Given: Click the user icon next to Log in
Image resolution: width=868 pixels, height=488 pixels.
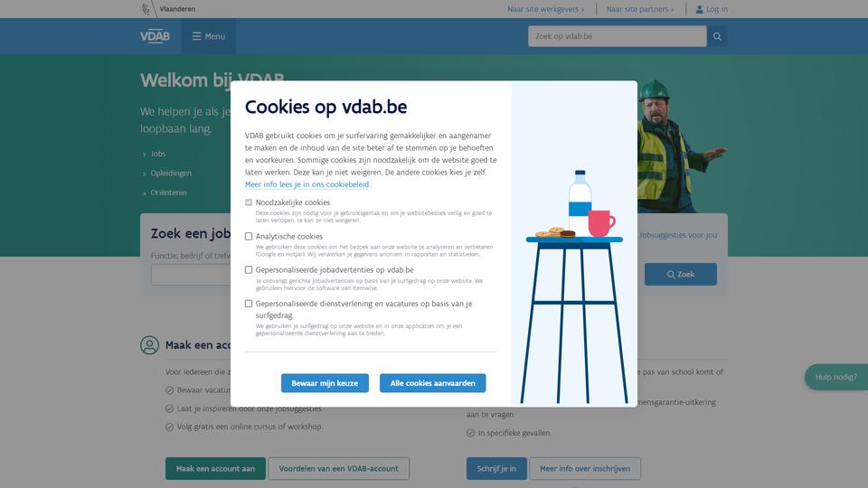Looking at the screenshot, I should point(699,9).
